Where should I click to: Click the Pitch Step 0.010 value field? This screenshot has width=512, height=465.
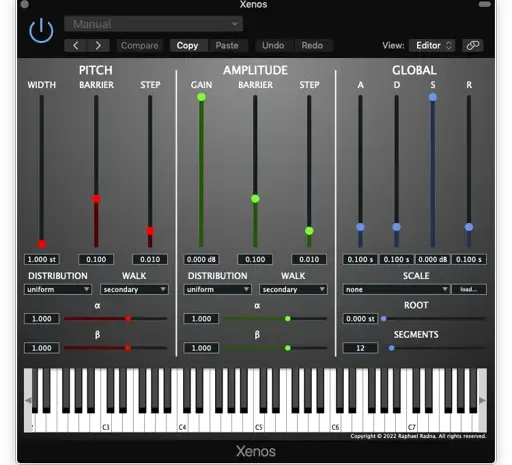150,259
